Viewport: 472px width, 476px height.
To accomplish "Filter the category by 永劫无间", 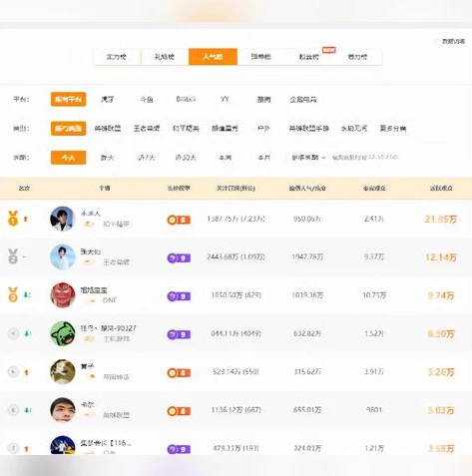I will pos(354,129).
